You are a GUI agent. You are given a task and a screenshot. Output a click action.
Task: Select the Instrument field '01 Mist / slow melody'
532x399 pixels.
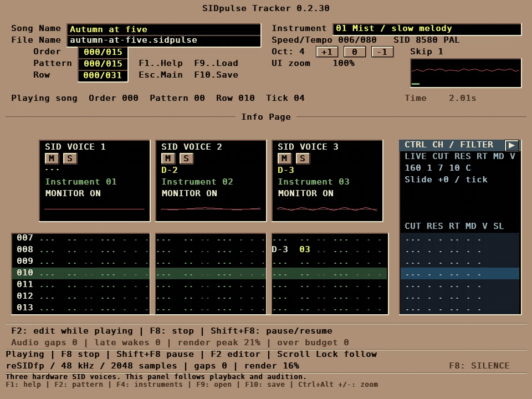427,29
